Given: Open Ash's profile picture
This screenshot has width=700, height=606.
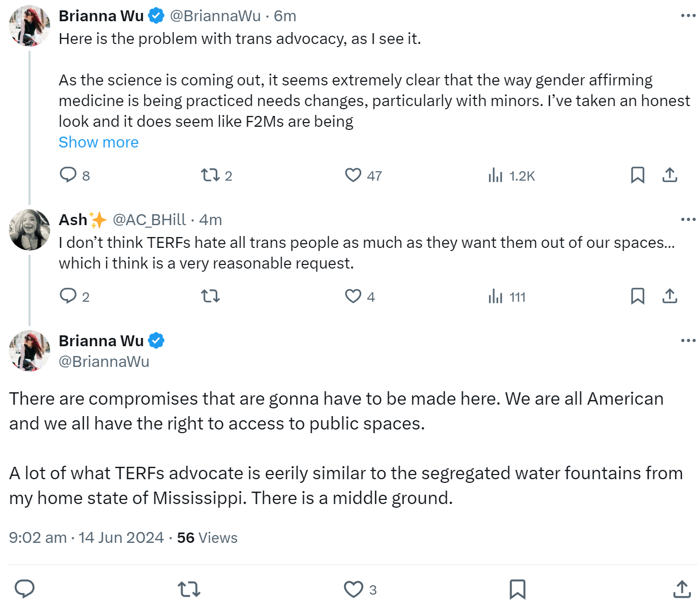Looking at the screenshot, I should pyautogui.click(x=29, y=230).
